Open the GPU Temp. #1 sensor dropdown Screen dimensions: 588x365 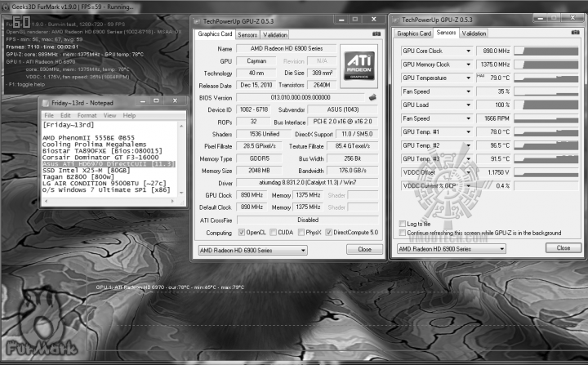pyautogui.click(x=469, y=132)
